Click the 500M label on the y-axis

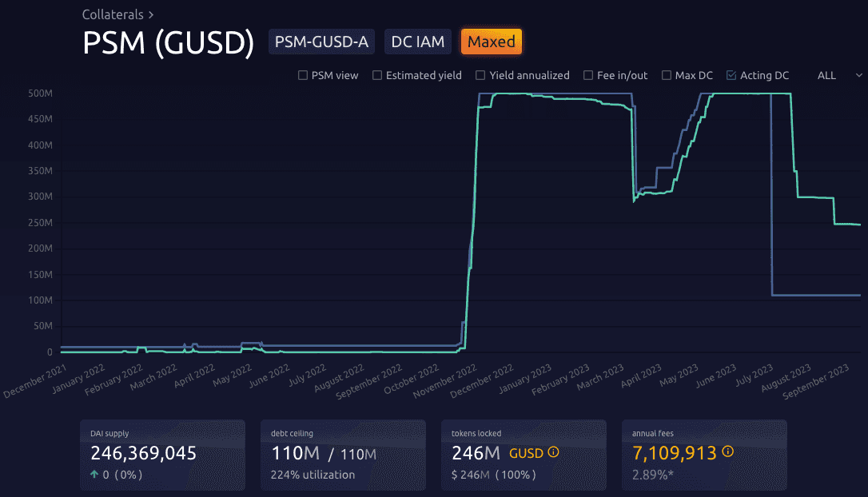click(41, 93)
